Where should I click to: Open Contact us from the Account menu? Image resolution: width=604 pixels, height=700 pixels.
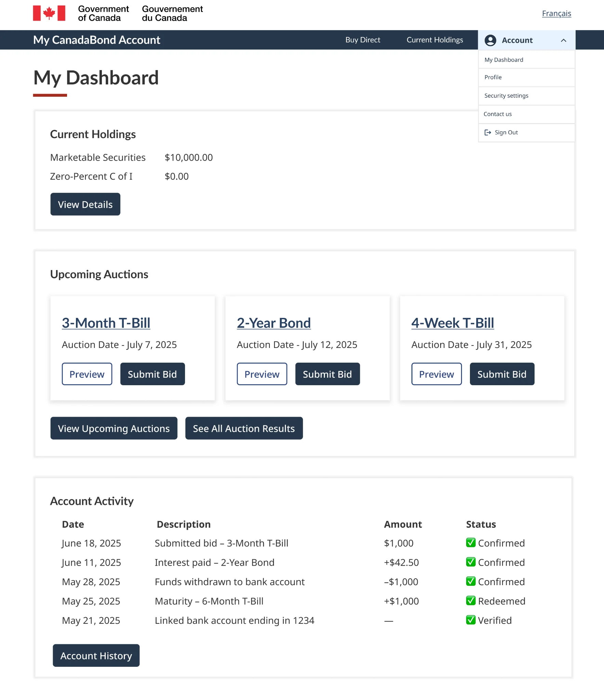[x=497, y=114]
